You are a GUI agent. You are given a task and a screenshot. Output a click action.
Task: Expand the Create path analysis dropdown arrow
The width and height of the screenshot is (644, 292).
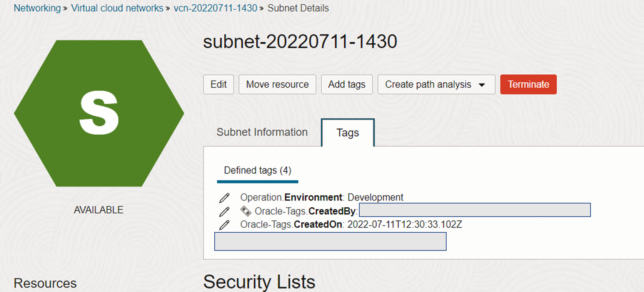coord(482,85)
